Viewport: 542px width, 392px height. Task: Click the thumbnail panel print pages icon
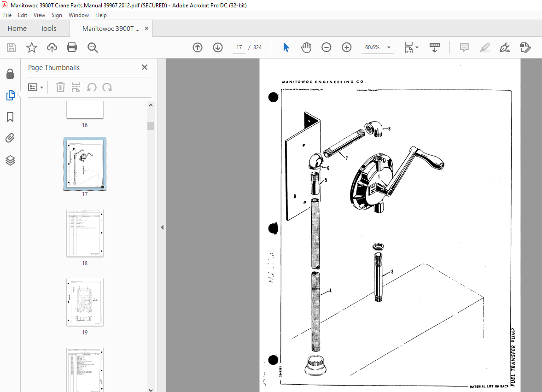pos(76,87)
